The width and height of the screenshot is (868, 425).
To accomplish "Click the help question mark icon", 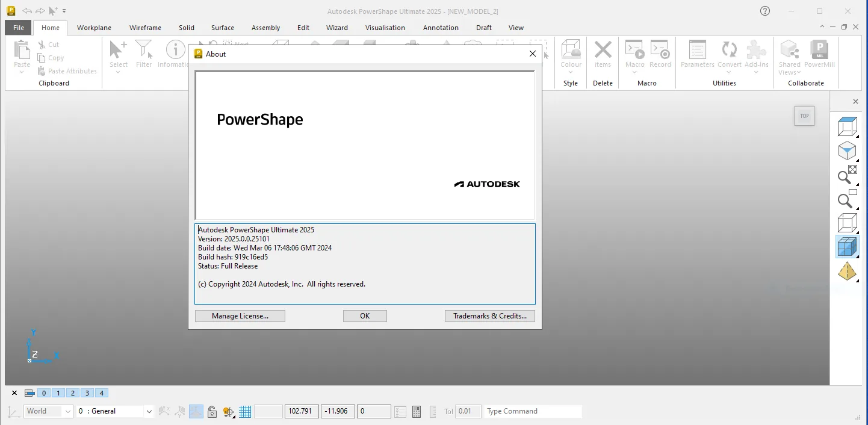I will [765, 11].
